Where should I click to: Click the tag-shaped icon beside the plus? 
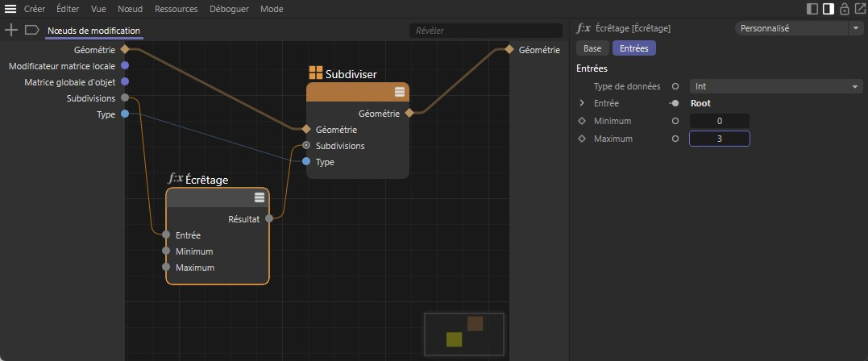31,30
